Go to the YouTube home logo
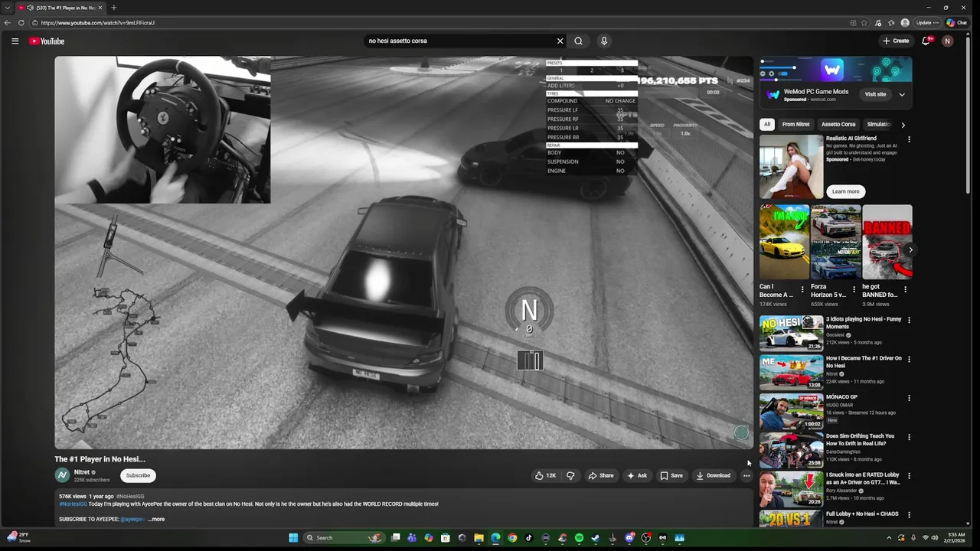The image size is (980, 551). (x=47, y=41)
